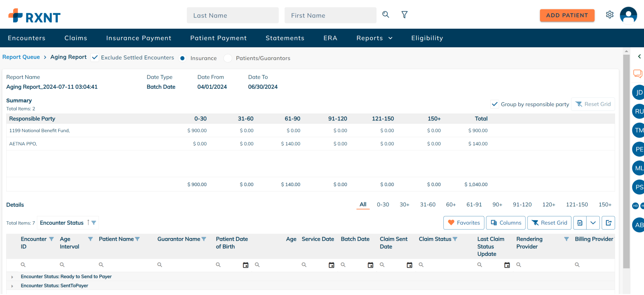Viewport: 644px width, 295px height.
Task: Open the advanced filter funnel icon
Action: 404,15
